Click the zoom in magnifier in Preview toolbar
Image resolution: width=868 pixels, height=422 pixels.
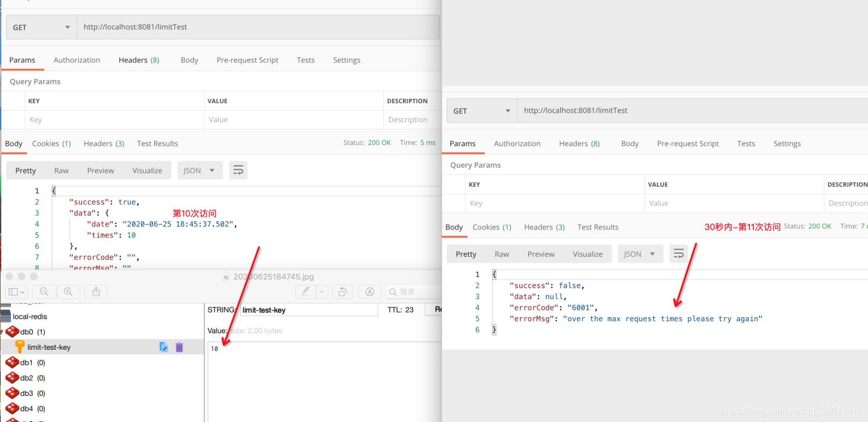68,292
